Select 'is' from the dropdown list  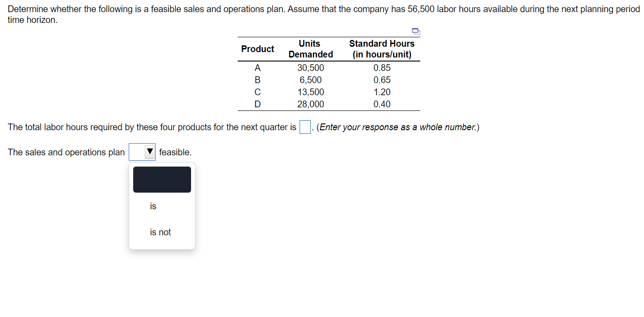pyautogui.click(x=153, y=206)
